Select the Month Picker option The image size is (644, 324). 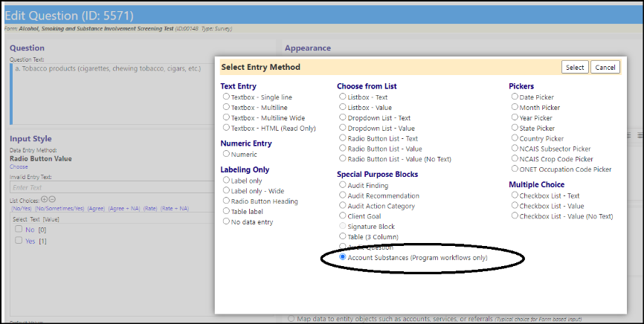(x=515, y=107)
